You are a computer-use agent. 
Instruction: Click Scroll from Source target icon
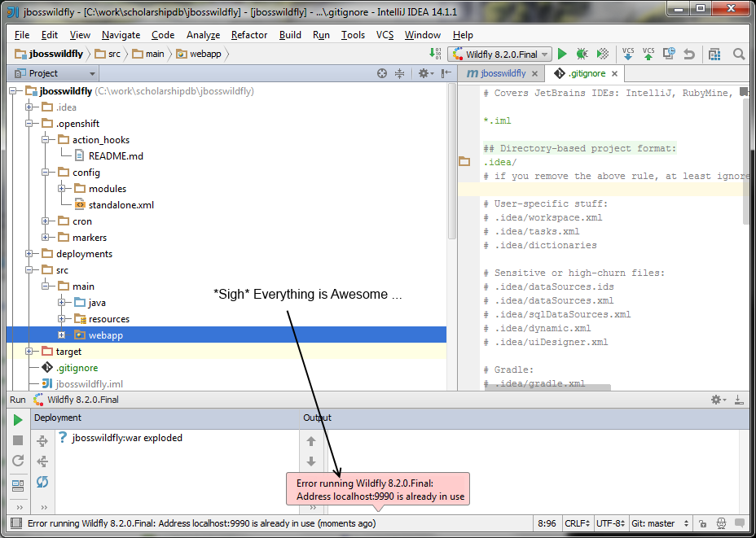click(382, 73)
